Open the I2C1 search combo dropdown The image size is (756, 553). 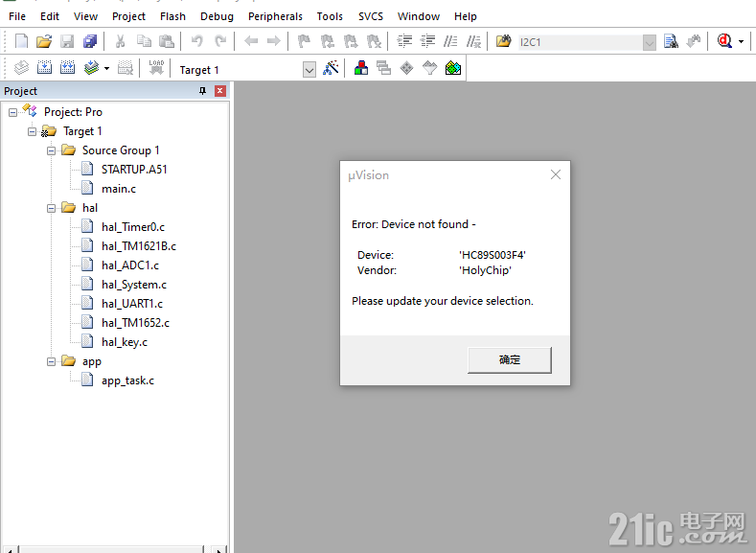click(650, 42)
